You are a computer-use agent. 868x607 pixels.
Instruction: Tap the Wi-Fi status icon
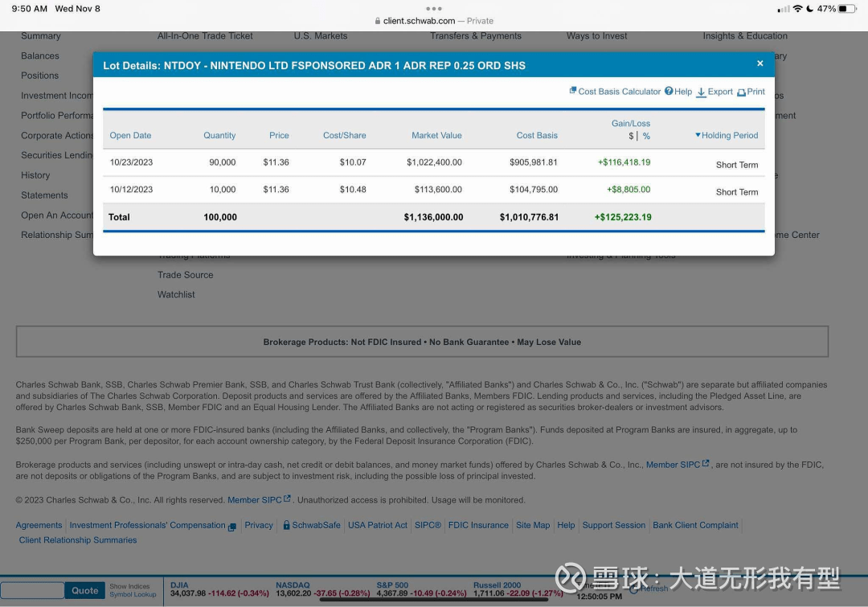click(798, 9)
